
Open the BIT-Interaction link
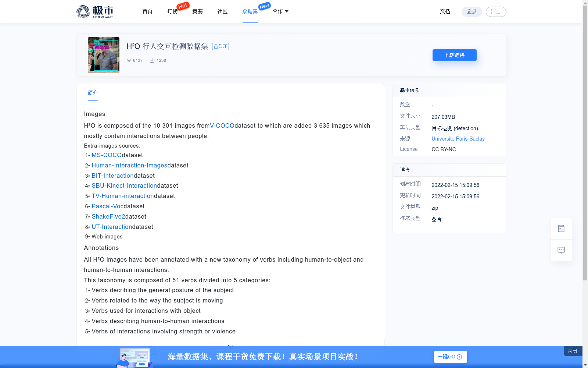click(x=112, y=176)
